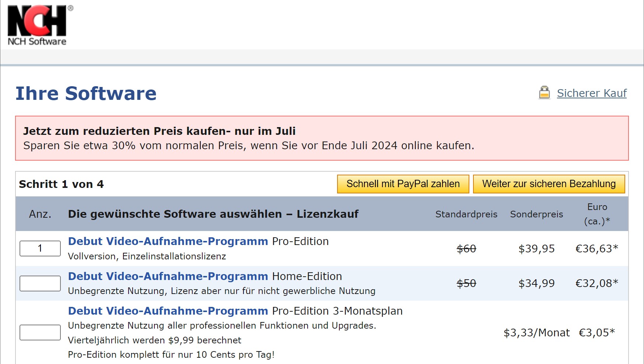
Task: Click 'Vollversion, Einzelinstallationslizenz' description
Action: click(x=147, y=256)
